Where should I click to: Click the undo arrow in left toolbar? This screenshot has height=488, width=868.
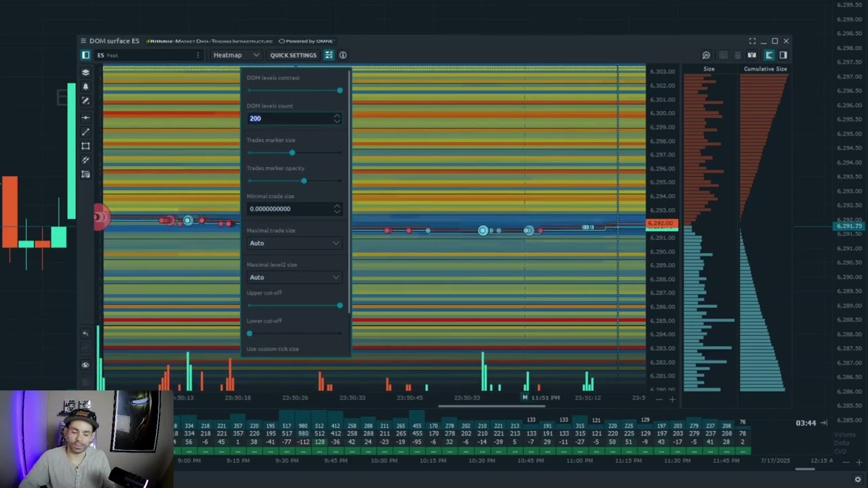(x=85, y=333)
